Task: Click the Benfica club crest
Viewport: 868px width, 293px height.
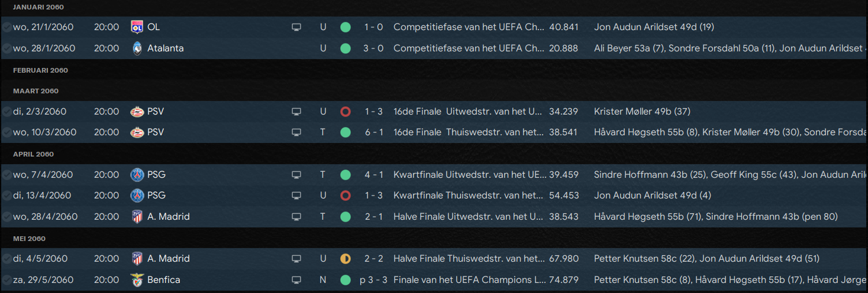Action: point(137,280)
